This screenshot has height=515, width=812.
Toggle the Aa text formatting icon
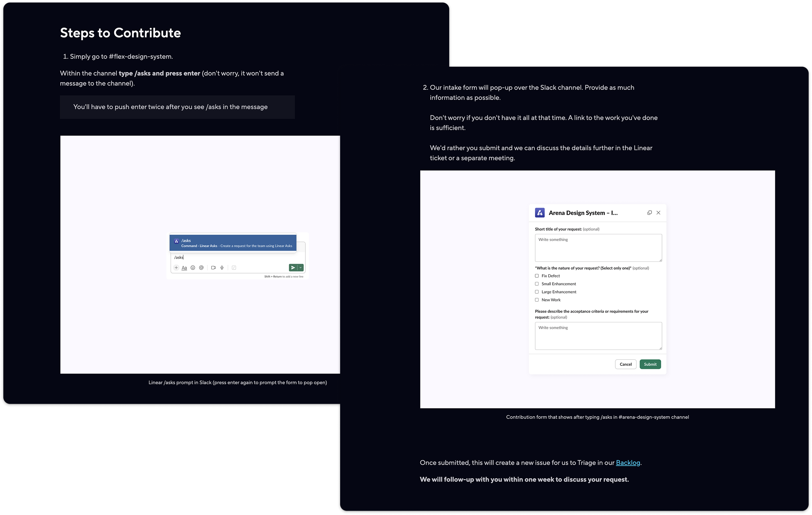click(184, 268)
